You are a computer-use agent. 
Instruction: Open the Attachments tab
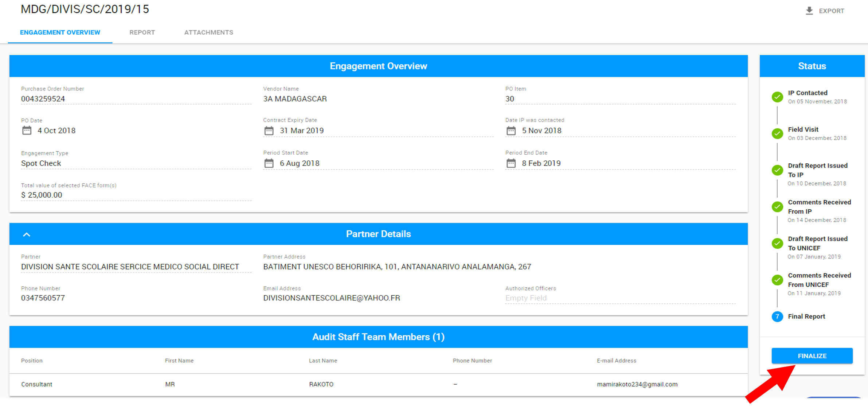coord(209,32)
